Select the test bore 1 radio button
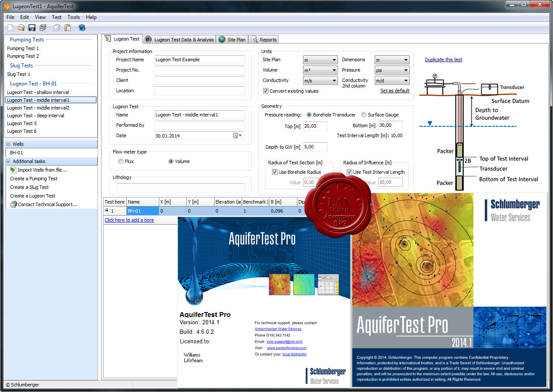Viewport: 553px width, 392px height. tap(107, 211)
